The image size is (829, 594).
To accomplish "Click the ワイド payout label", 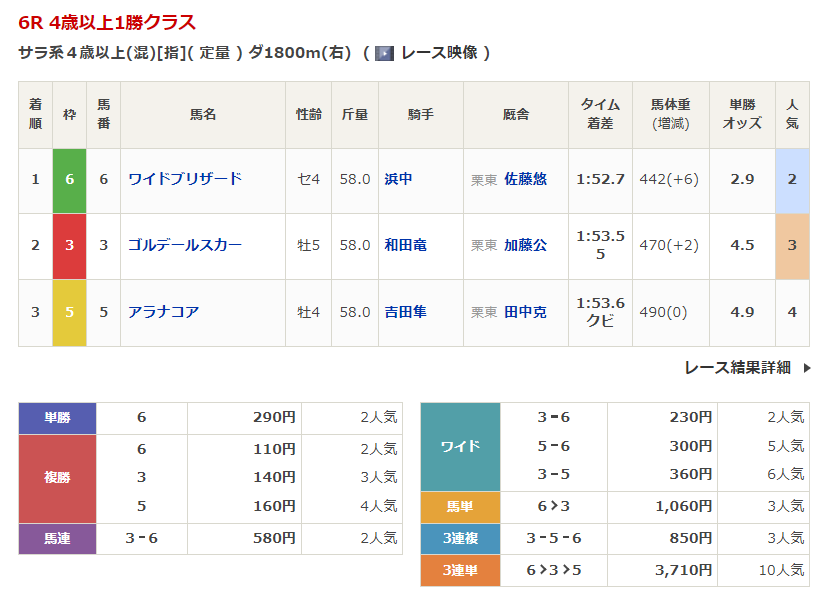I will pyautogui.click(x=460, y=446).
